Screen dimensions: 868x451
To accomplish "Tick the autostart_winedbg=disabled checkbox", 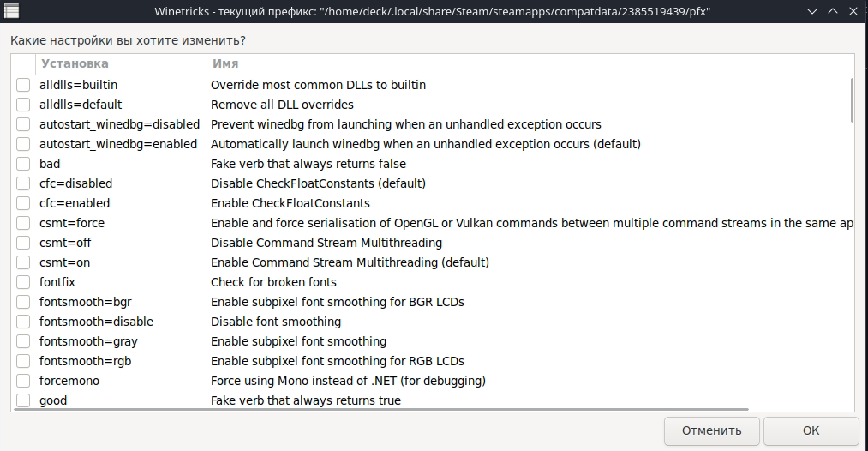I will coord(23,124).
